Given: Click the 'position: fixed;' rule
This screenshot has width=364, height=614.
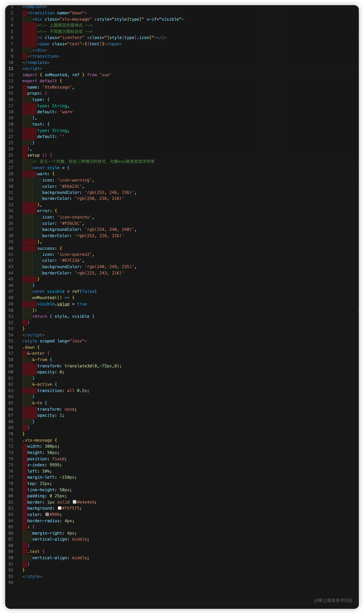Looking at the screenshot, I should (47, 459).
